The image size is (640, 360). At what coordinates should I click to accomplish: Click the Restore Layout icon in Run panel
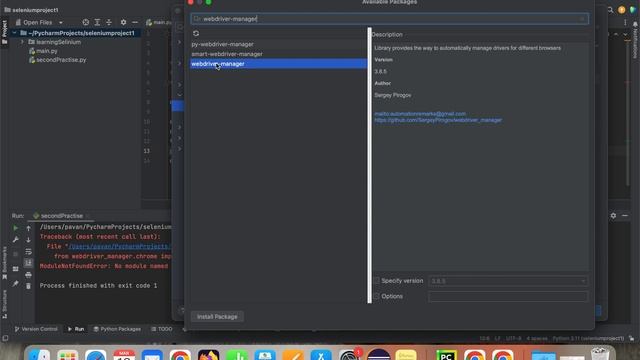coord(16,269)
